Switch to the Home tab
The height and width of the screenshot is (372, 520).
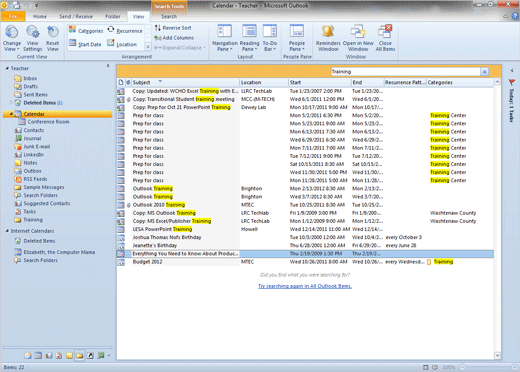pos(40,16)
